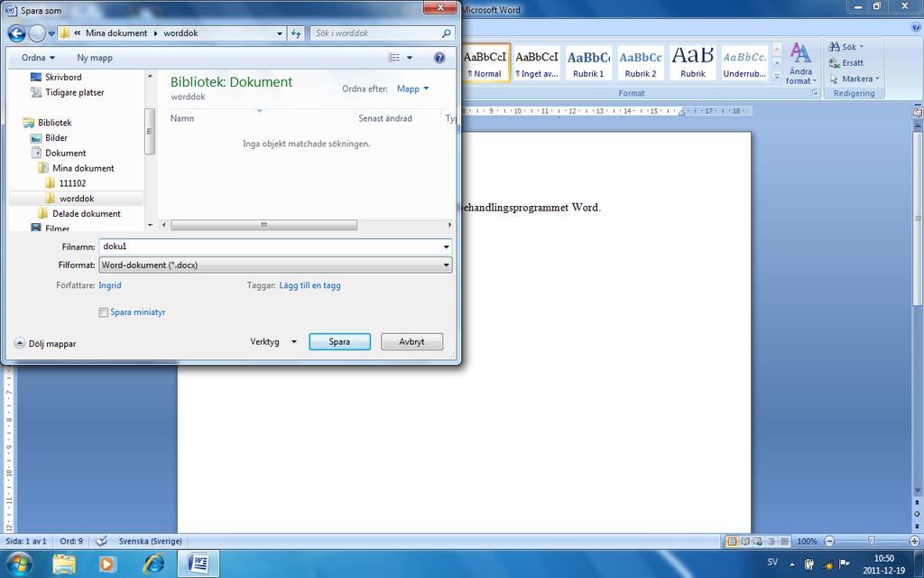
Task: Select the 111102 folder
Action: coord(65,183)
